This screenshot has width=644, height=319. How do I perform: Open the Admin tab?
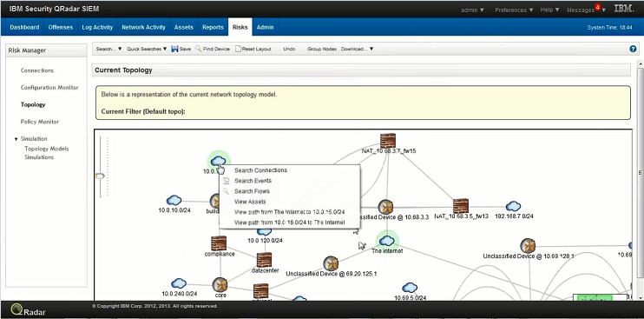pyautogui.click(x=265, y=27)
